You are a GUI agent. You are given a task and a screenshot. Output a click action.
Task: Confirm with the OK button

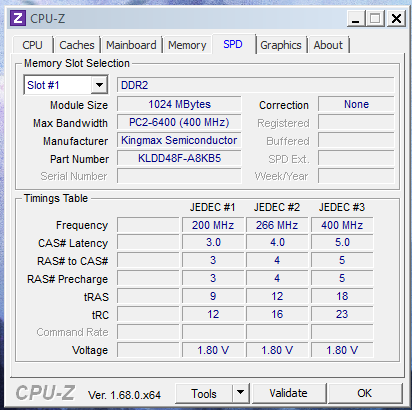[365, 393]
